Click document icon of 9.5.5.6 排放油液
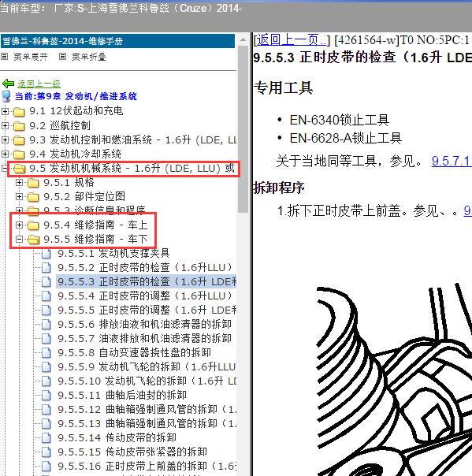Screen dimensions: 472x476 [x=46, y=324]
